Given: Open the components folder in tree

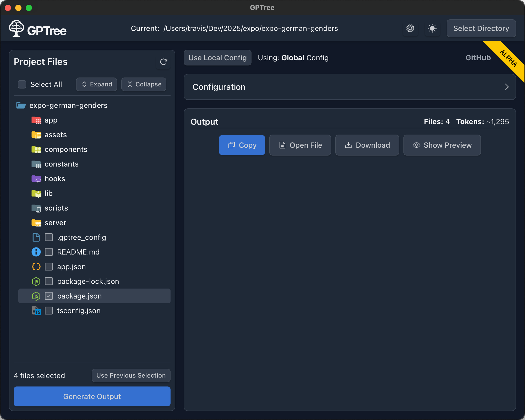Looking at the screenshot, I should click(66, 150).
